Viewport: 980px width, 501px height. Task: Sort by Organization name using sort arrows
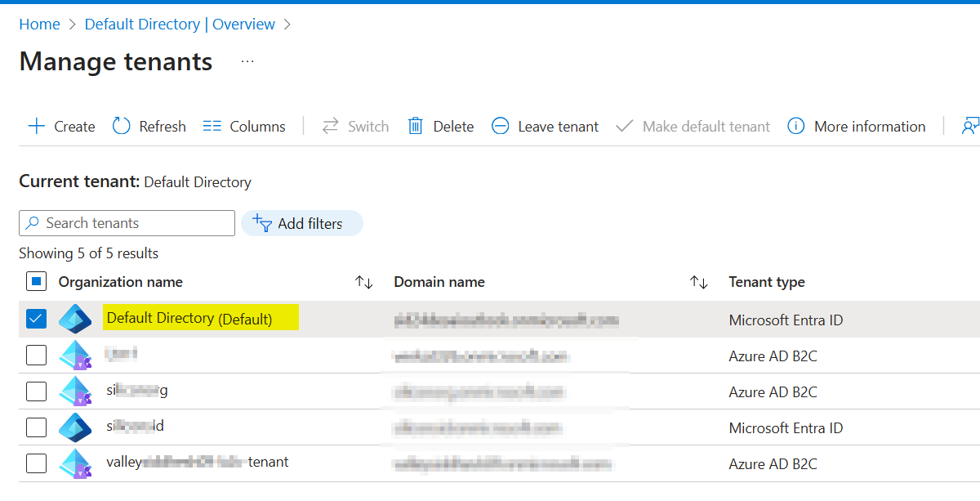[x=364, y=283]
